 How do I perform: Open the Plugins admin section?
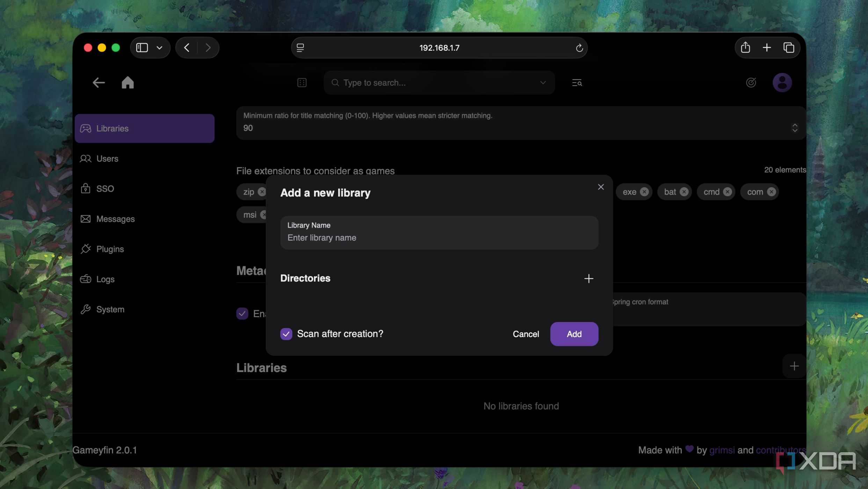pos(144,249)
